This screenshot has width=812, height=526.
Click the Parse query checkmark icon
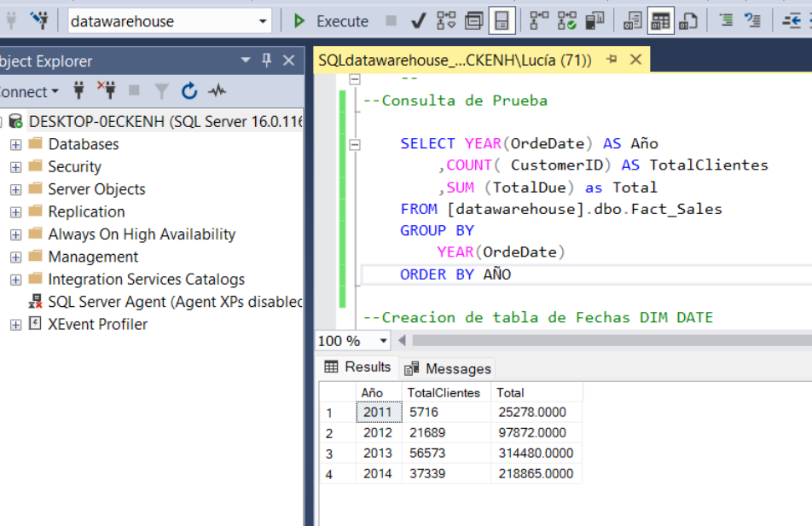pos(418,20)
